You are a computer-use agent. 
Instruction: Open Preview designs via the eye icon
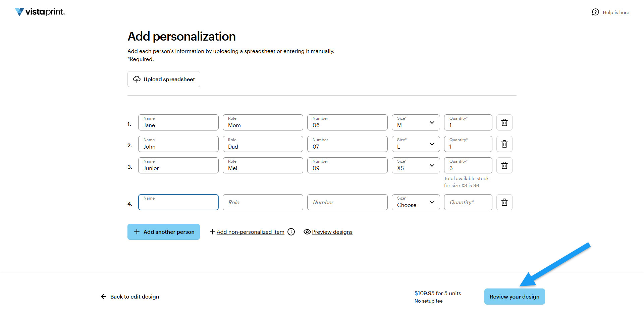point(307,232)
